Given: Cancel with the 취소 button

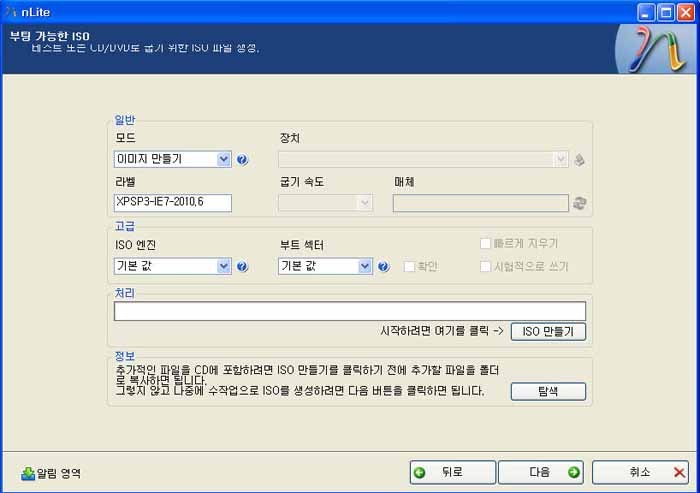Looking at the screenshot, I should 640,472.
